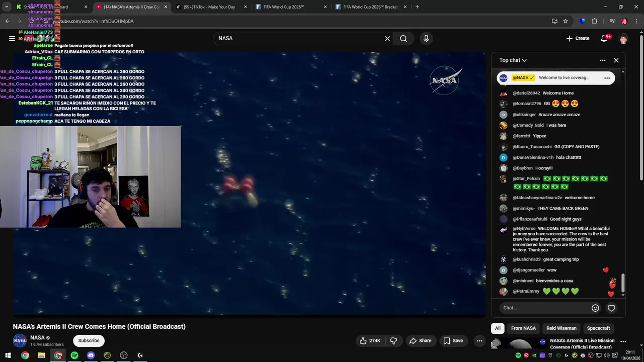Open the recommended Artemis II video thumbnail

(x=518, y=344)
